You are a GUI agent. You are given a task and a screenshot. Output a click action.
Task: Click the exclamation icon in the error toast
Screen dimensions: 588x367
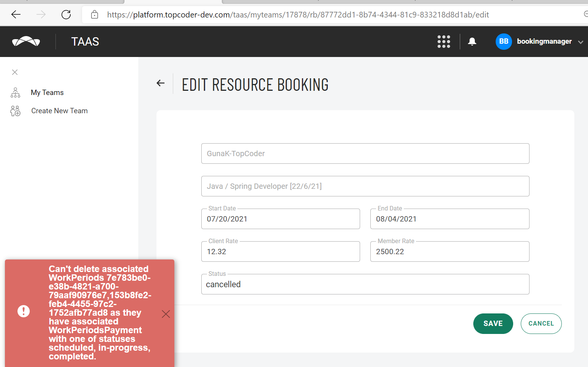pos(24,311)
